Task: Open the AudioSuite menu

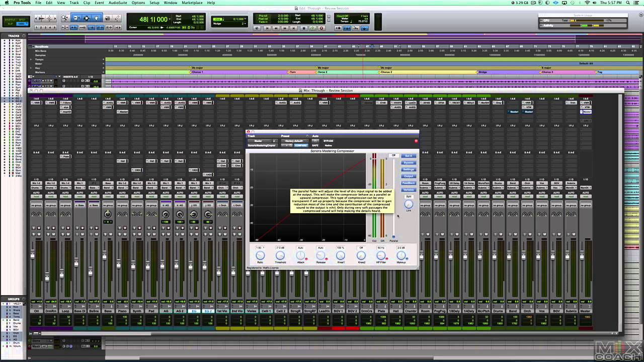Action: click(118, 3)
